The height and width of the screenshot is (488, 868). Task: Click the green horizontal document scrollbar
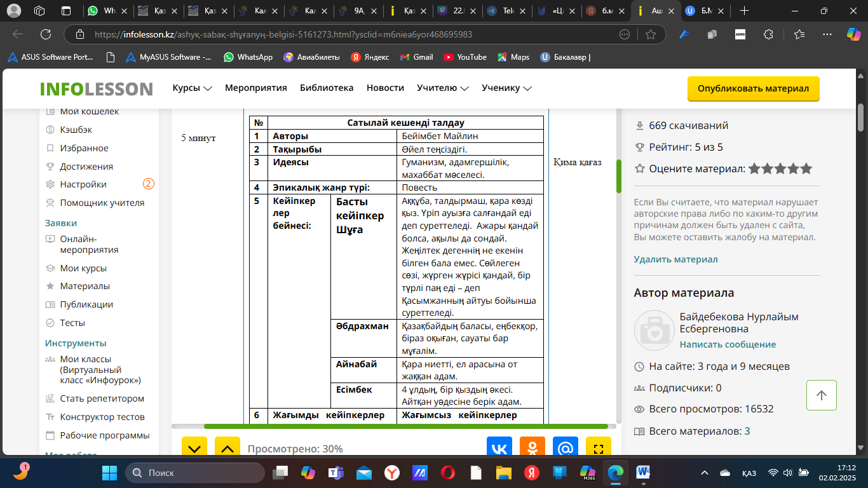(x=405, y=426)
